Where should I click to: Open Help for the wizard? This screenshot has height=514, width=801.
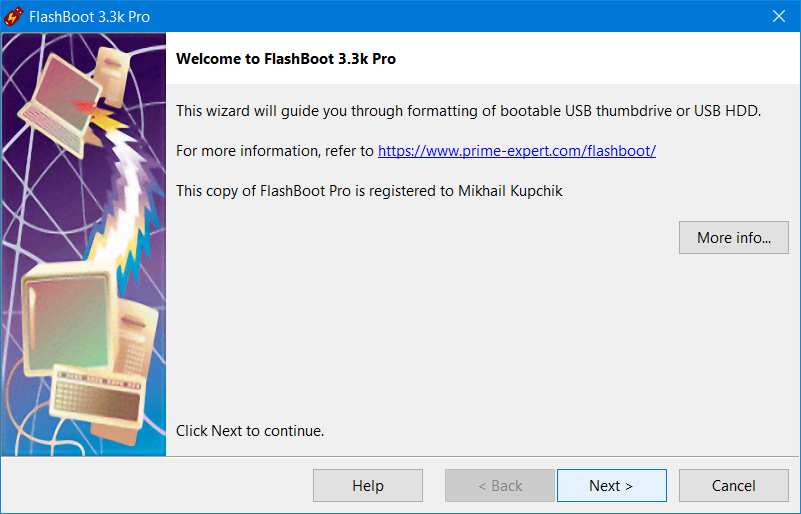click(x=368, y=485)
